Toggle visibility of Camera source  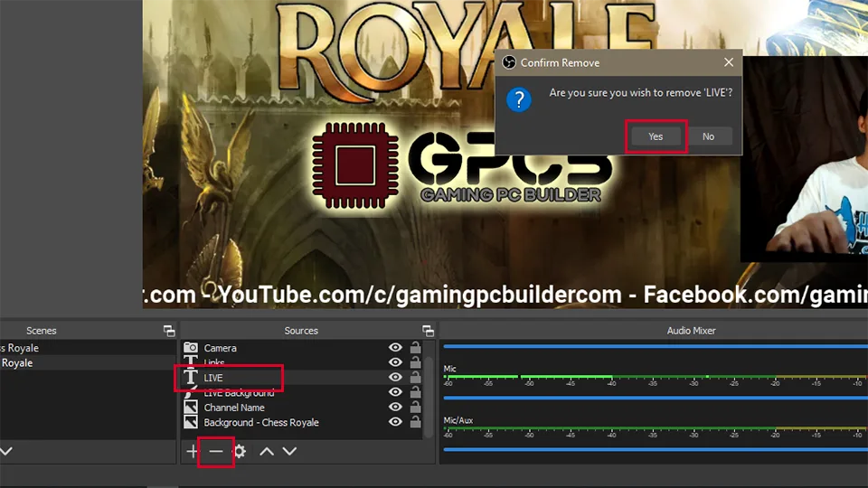click(x=395, y=347)
